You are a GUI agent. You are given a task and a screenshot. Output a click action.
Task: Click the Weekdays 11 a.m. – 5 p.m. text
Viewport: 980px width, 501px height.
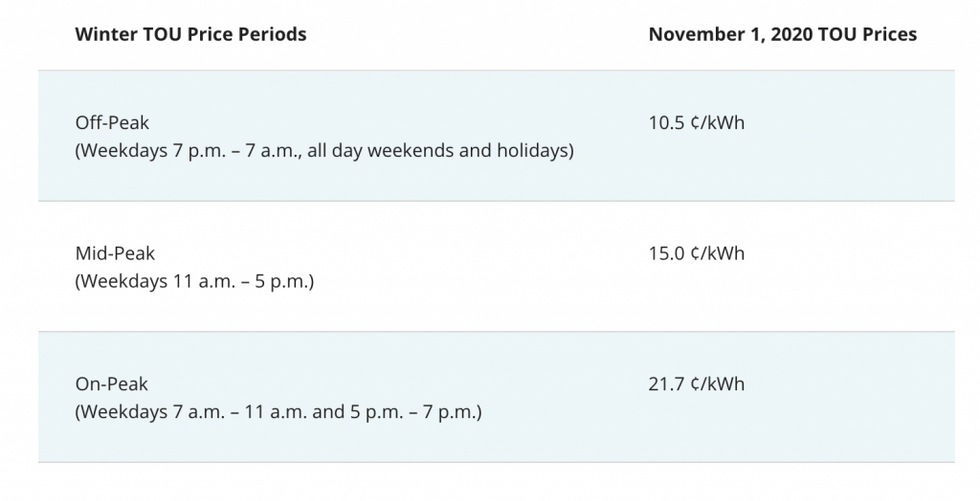pyautogui.click(x=194, y=281)
